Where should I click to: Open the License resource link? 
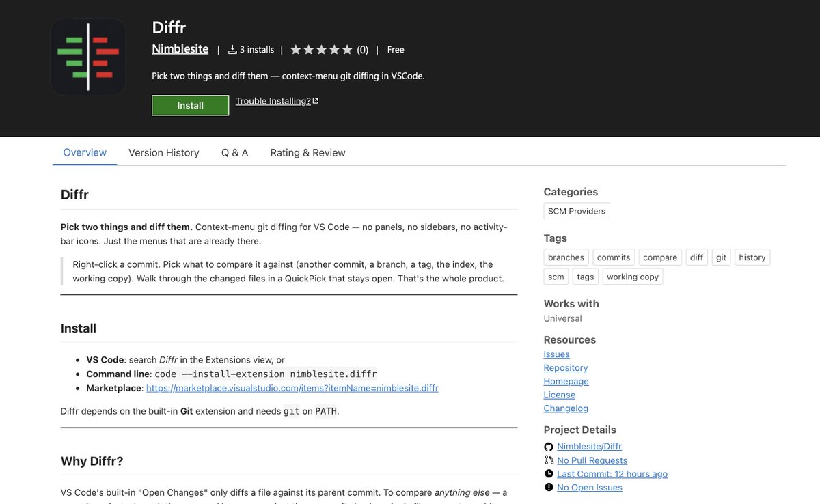click(x=560, y=395)
